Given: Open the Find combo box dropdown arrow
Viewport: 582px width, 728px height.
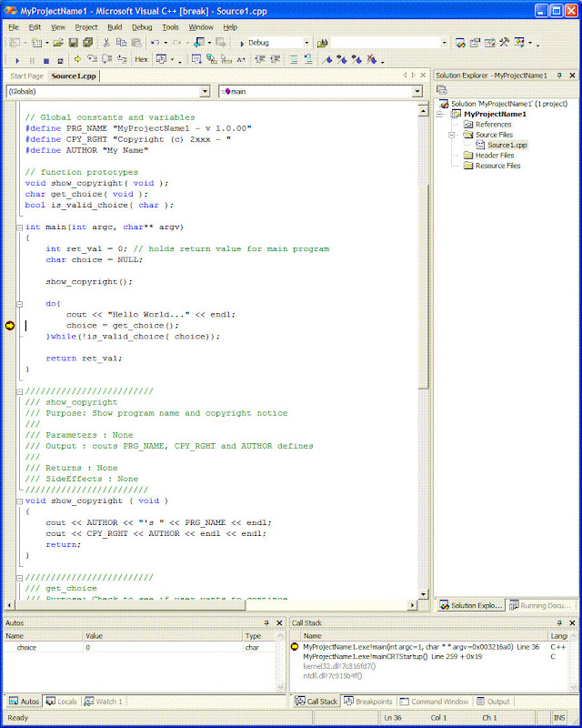Looking at the screenshot, I should click(x=444, y=43).
